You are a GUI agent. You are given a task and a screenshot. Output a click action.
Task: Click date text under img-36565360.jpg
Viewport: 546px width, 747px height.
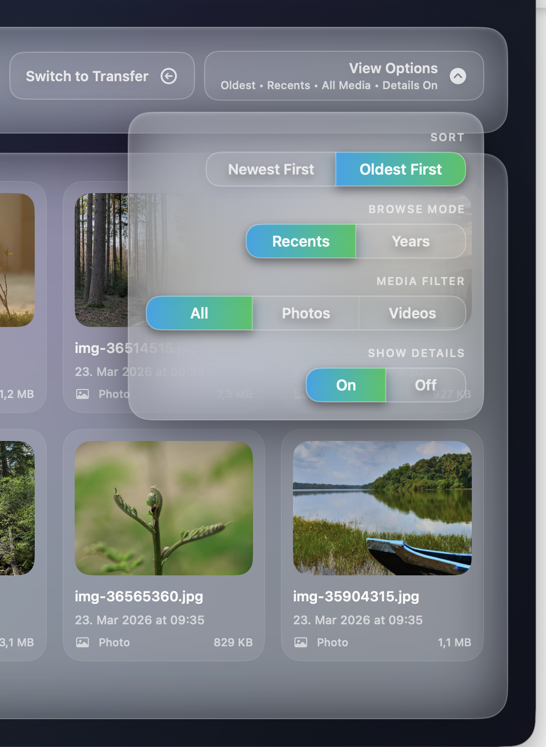click(x=140, y=620)
